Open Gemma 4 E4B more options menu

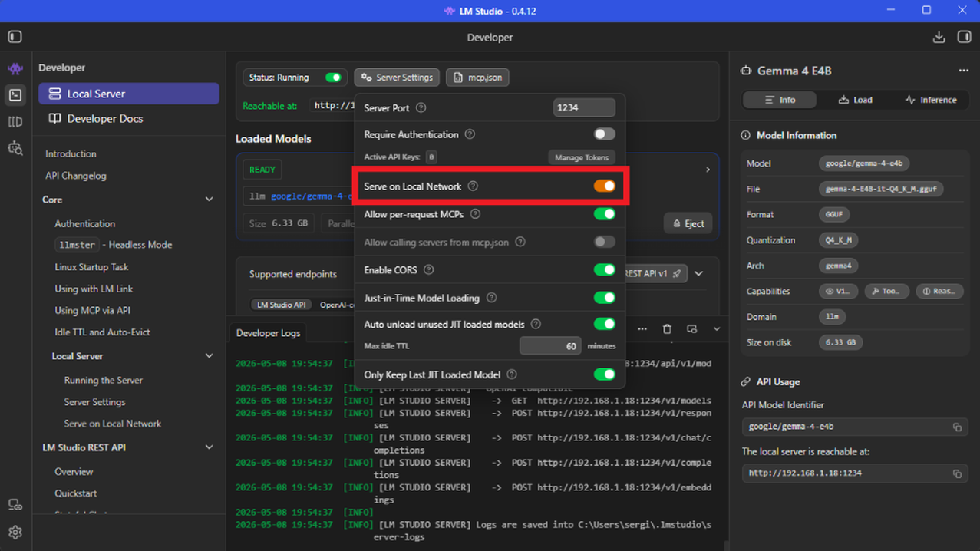pyautogui.click(x=963, y=71)
